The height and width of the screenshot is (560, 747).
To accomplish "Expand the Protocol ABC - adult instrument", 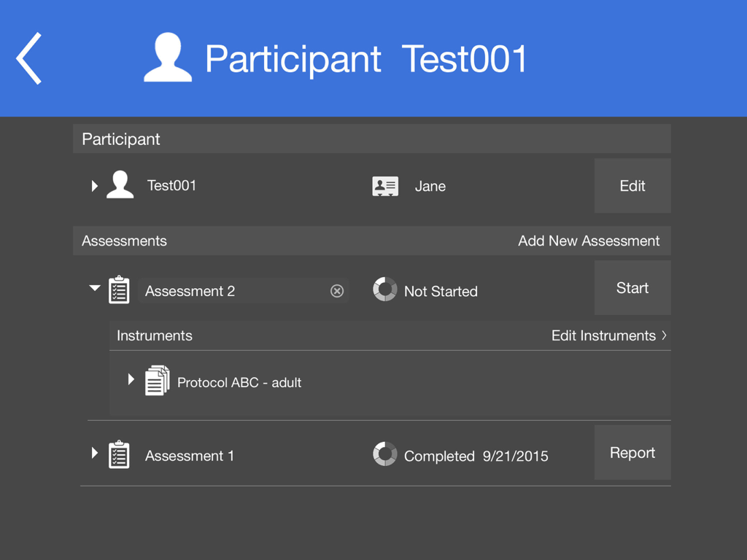I will 131,378.
